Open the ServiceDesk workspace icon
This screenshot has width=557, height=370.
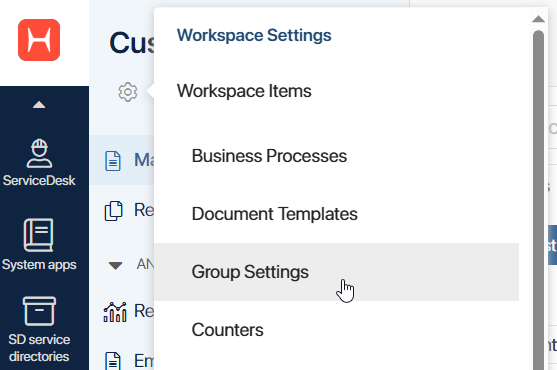click(x=39, y=153)
